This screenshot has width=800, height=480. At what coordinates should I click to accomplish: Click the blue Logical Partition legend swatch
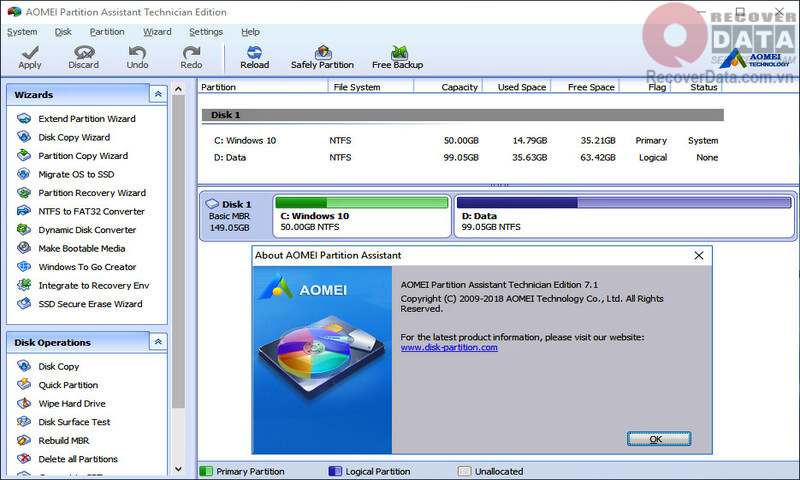(335, 471)
